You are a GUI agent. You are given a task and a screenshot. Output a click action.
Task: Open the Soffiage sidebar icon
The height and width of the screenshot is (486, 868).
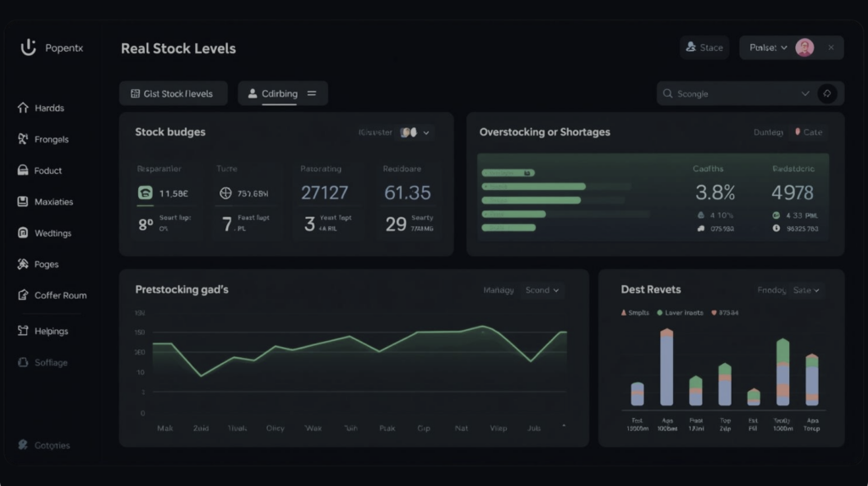[23, 362]
